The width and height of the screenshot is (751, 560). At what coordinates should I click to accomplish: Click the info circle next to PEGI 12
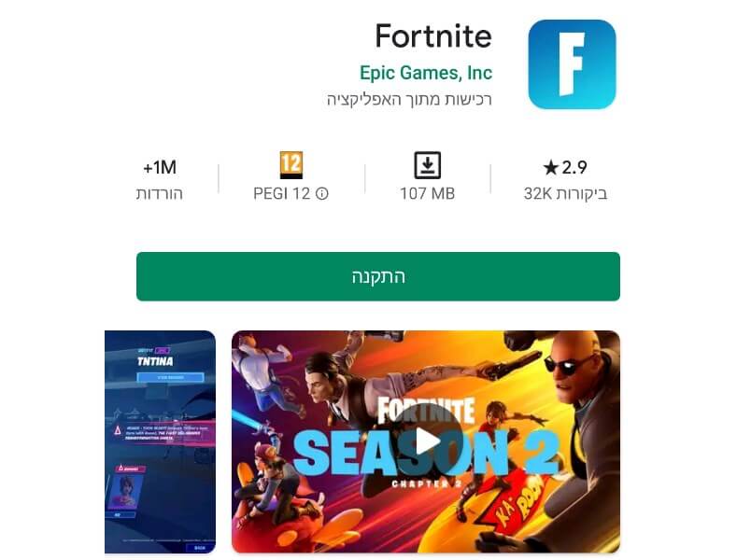pyautogui.click(x=322, y=194)
